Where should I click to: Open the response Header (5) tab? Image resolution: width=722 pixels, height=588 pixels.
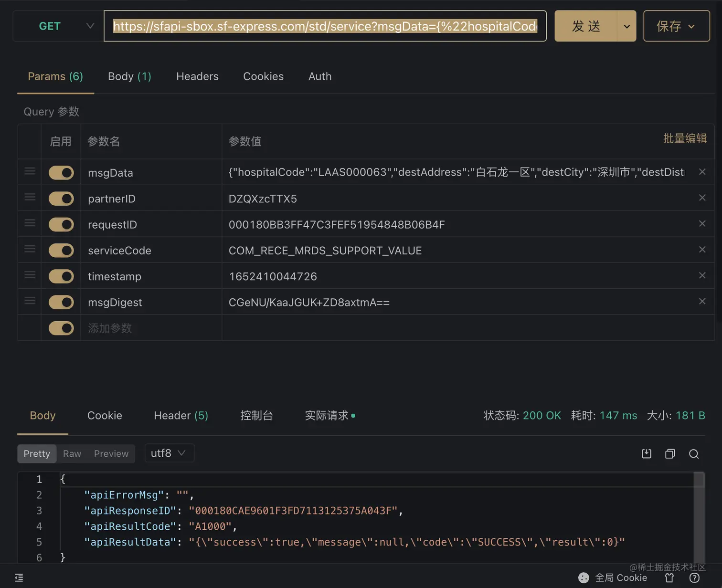click(181, 416)
